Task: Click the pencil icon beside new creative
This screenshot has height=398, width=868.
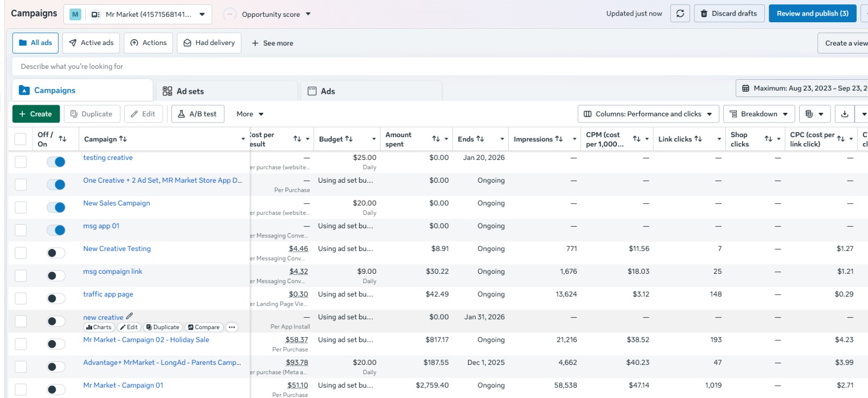Action: [129, 316]
